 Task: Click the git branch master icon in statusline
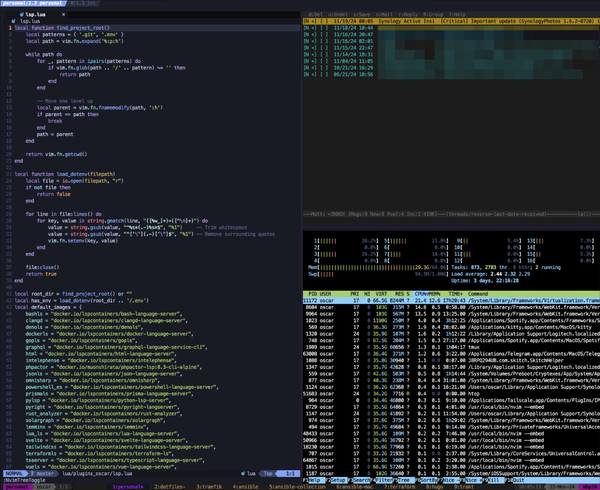(x=33, y=472)
